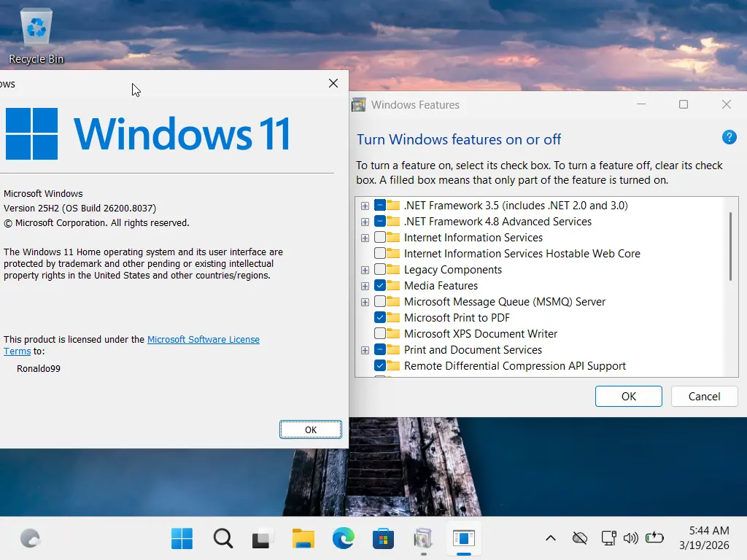Open the volume speaker tray icon
This screenshot has width=747, height=560.
(x=631, y=539)
